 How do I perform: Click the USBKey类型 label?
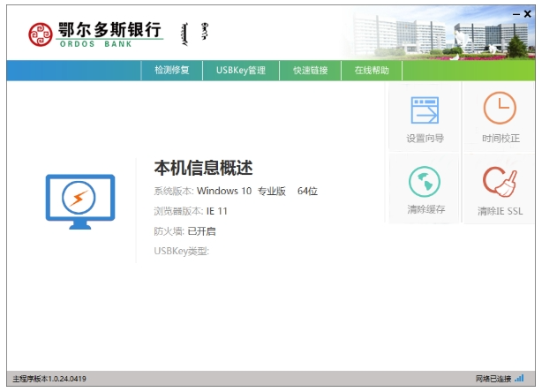tap(182, 251)
